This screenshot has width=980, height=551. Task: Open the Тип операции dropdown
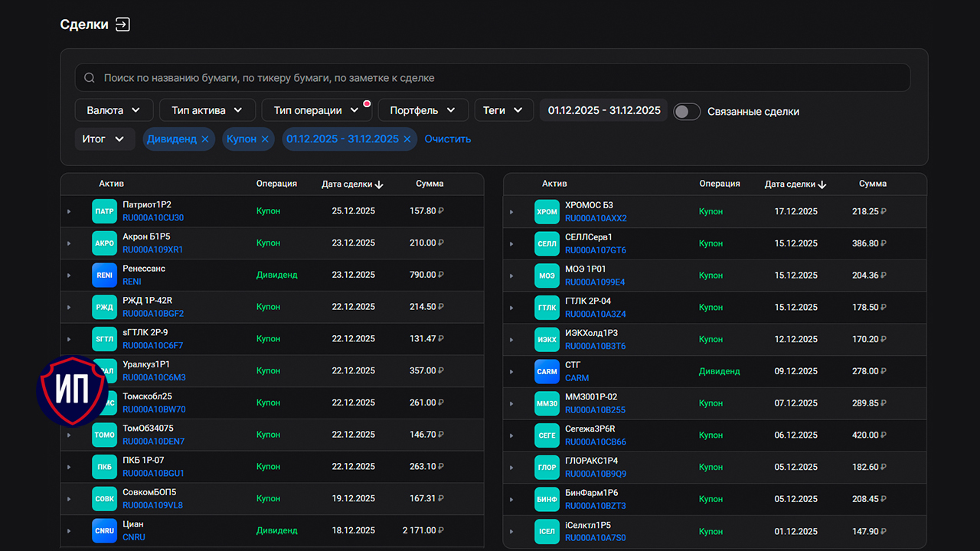(315, 110)
